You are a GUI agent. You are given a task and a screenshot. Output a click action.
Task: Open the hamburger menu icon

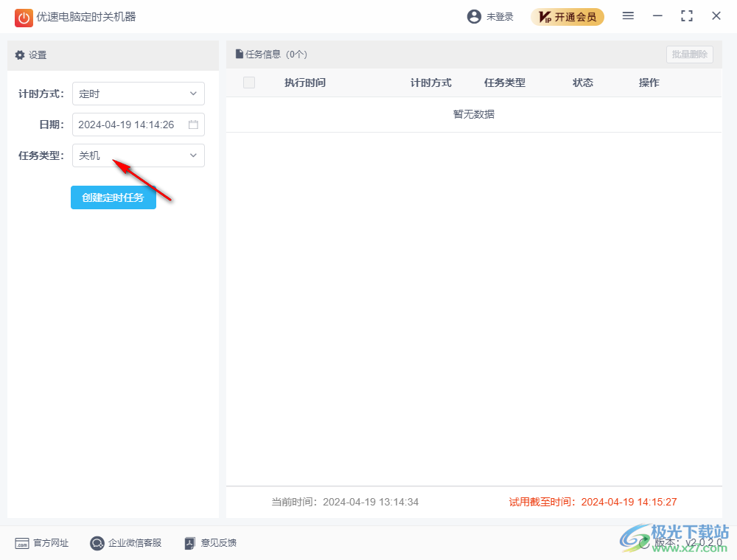point(628,15)
